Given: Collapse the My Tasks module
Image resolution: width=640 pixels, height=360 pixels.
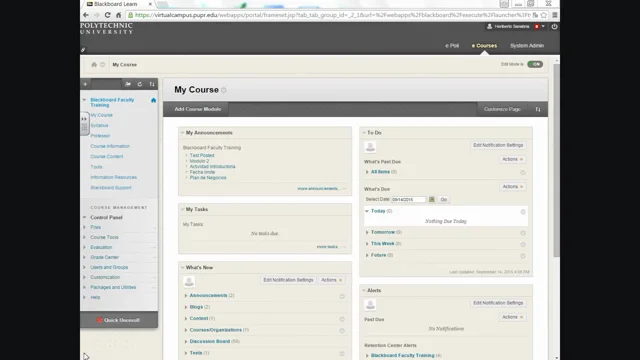Looking at the screenshot, I should 182,209.
